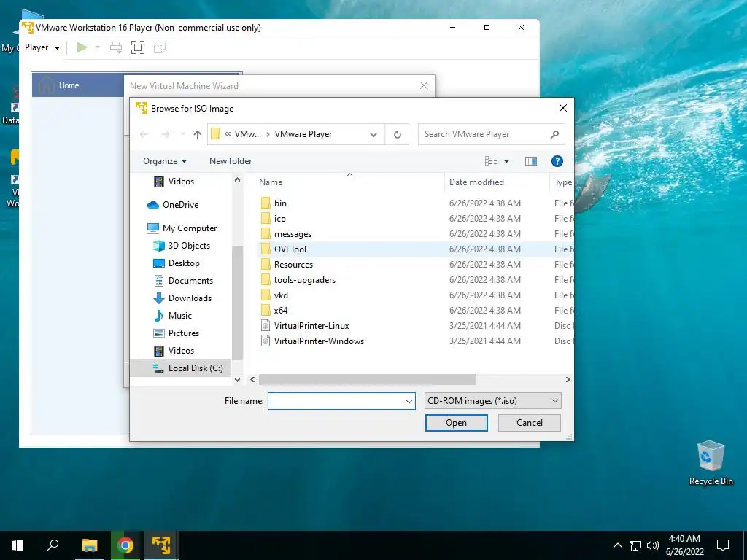Image resolution: width=747 pixels, height=560 pixels.
Task: Open the notification center icon
Action: coord(723,545)
